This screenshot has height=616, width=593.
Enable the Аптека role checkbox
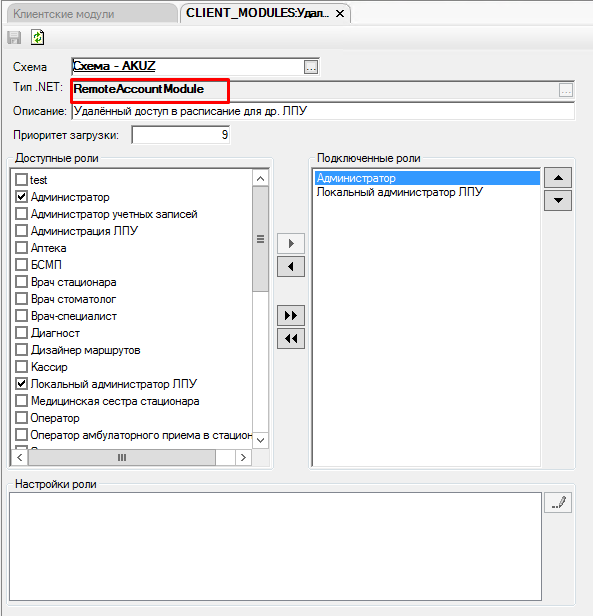21,248
